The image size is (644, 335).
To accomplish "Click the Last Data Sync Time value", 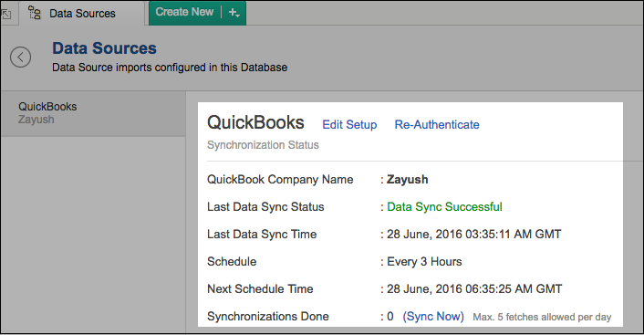I will point(474,235).
